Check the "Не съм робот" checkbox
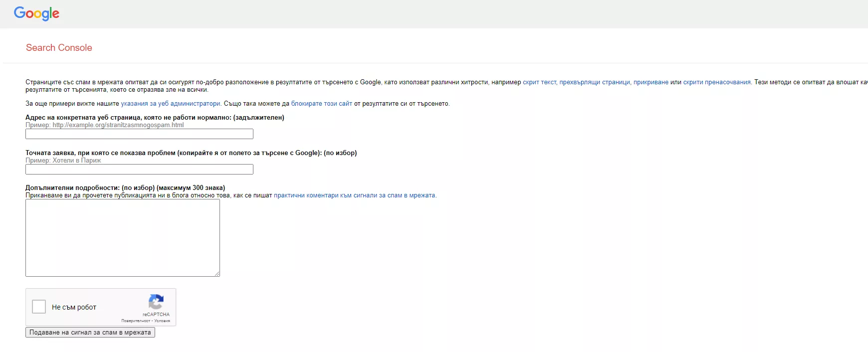Image resolution: width=868 pixels, height=352 pixels. click(x=39, y=307)
